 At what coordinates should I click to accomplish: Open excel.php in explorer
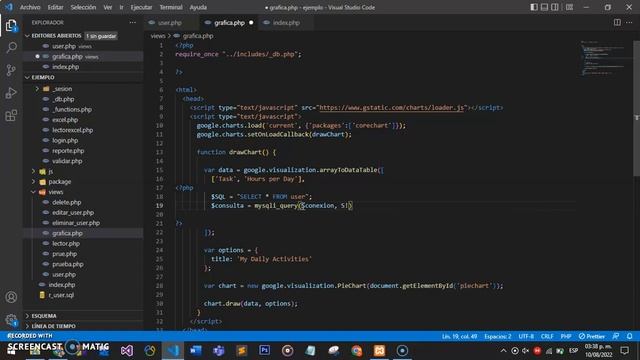point(65,120)
